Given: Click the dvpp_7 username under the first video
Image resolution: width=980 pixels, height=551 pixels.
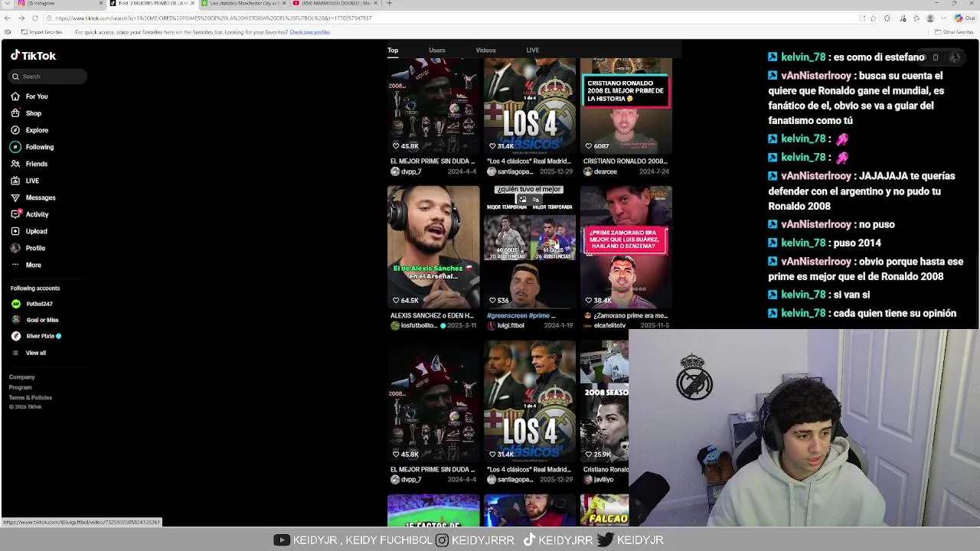Looking at the screenshot, I should (x=411, y=171).
